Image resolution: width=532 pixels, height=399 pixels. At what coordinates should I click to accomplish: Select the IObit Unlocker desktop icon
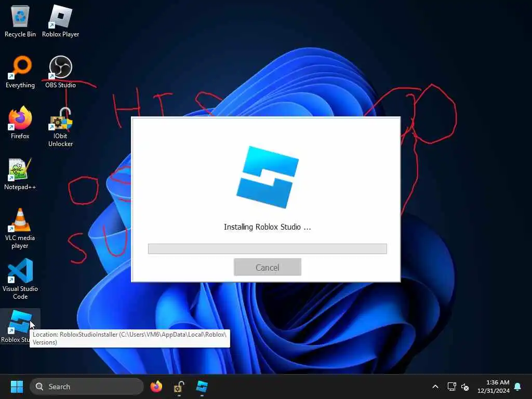pos(60,127)
